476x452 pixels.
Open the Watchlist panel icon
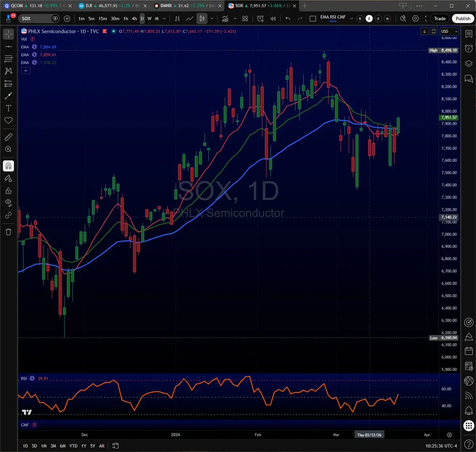(x=468, y=34)
